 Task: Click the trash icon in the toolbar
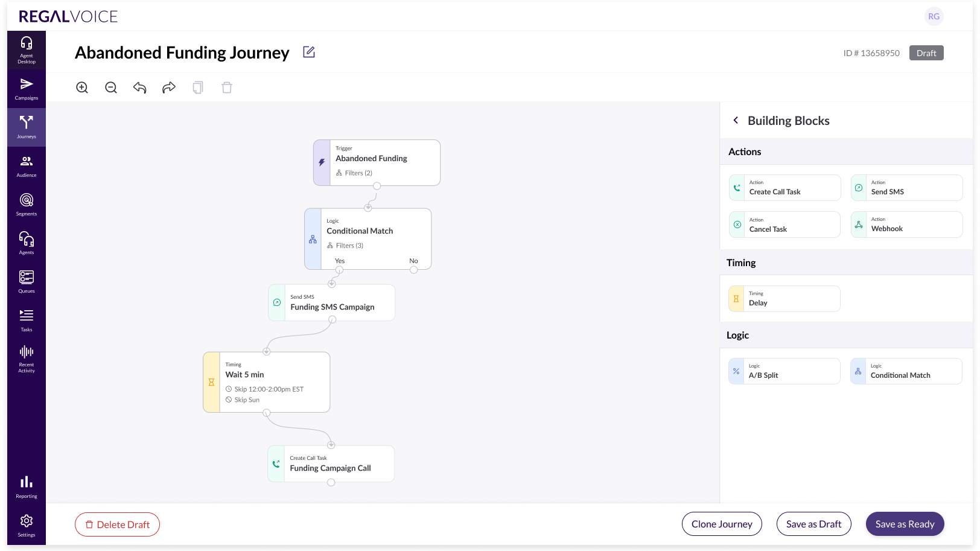[227, 88]
